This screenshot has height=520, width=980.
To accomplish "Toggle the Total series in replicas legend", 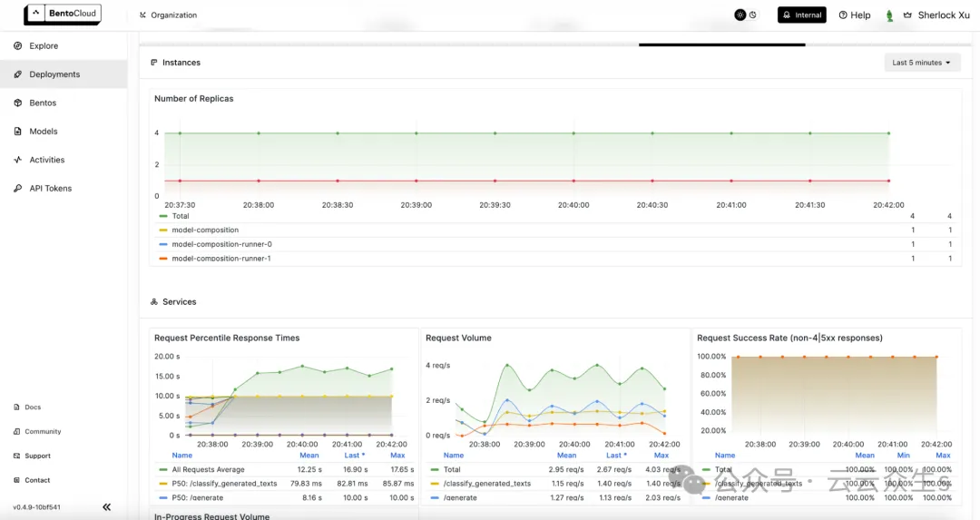I will click(x=181, y=216).
